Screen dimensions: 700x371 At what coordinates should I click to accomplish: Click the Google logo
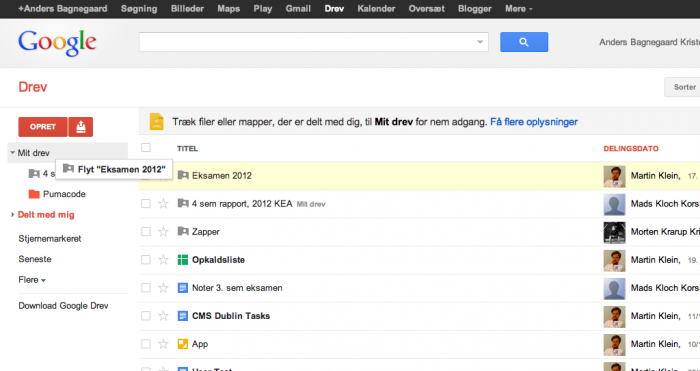tap(57, 43)
